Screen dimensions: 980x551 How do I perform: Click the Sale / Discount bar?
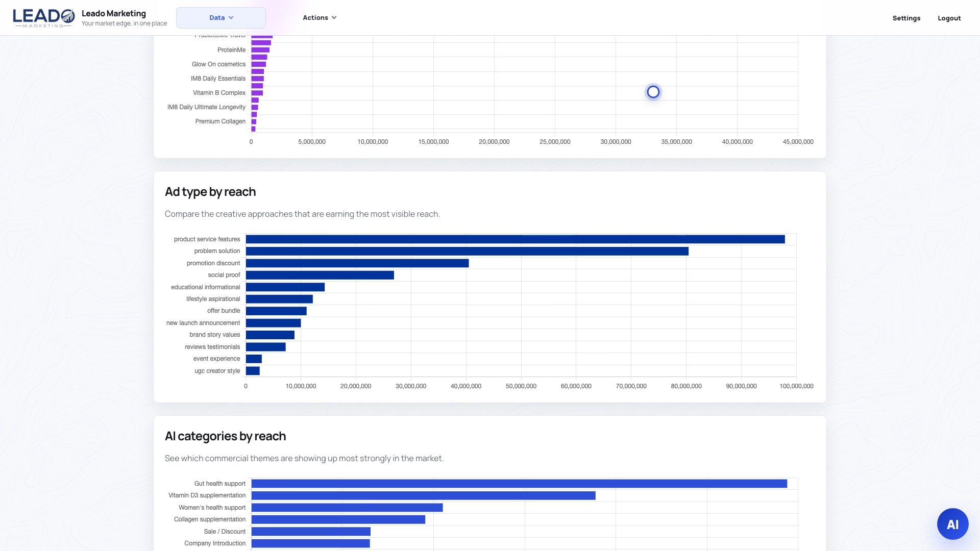coord(311,532)
